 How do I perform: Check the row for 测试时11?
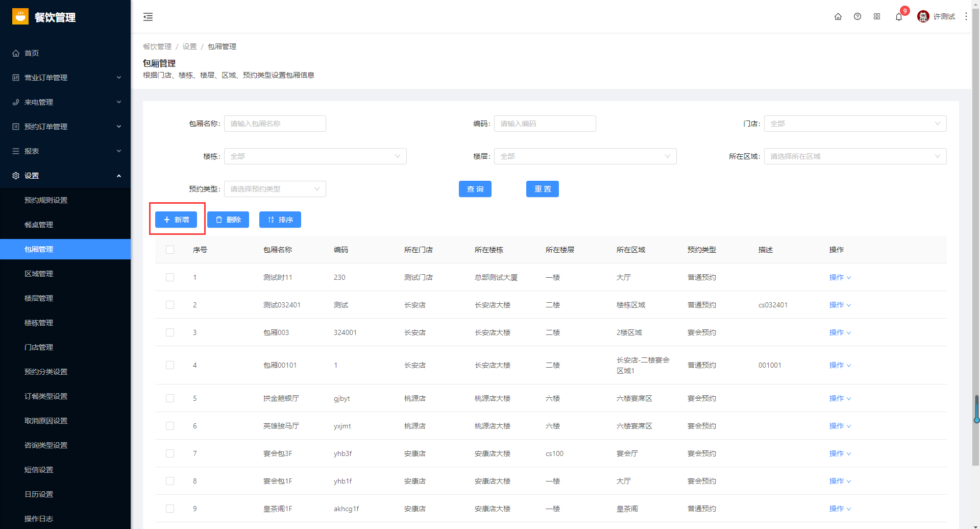pyautogui.click(x=170, y=277)
